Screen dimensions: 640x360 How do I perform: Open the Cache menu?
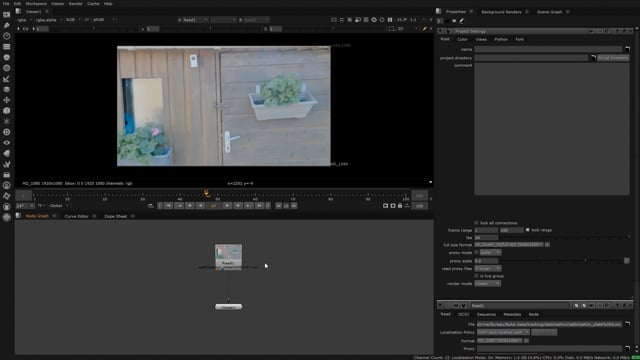click(x=93, y=4)
